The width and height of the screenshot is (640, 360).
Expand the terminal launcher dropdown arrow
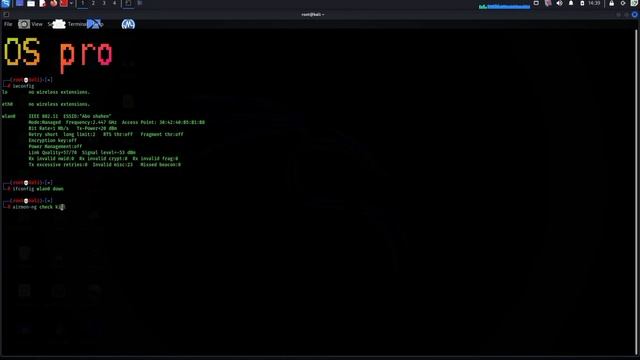coord(71,3)
